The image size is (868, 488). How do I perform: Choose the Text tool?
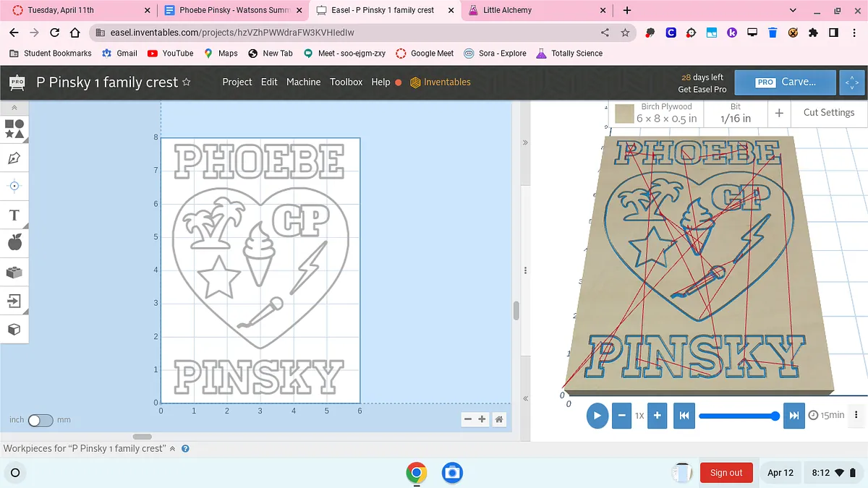tap(14, 215)
